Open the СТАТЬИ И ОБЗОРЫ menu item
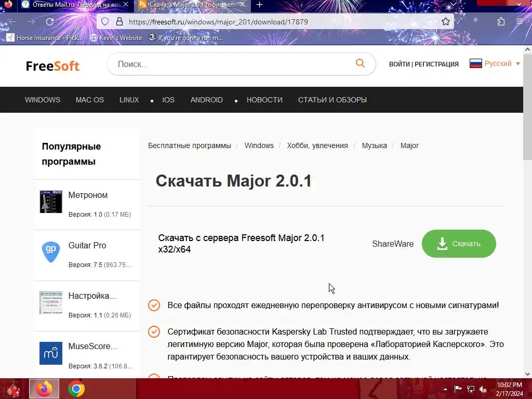Screen dimensions: 532x399 (332, 100)
